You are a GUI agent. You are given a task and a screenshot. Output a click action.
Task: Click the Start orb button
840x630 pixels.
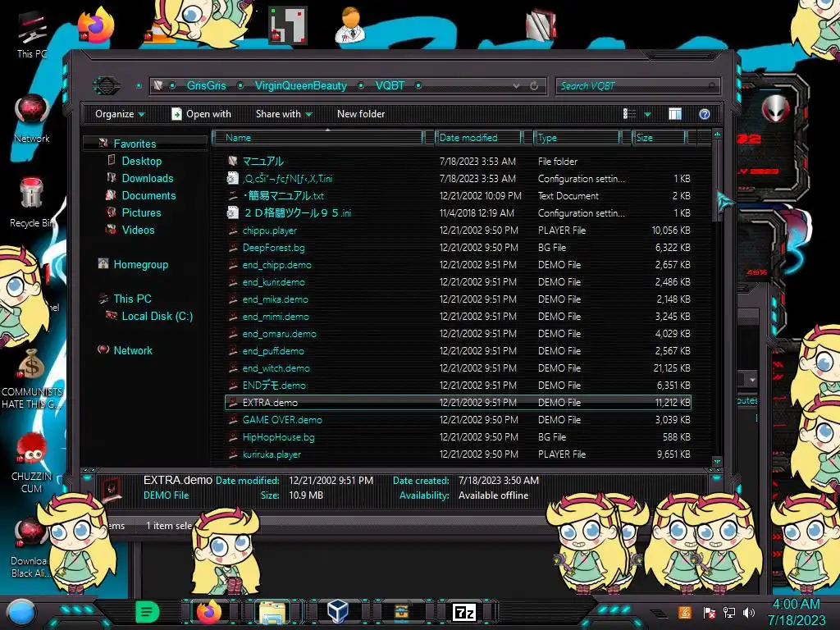point(21,612)
